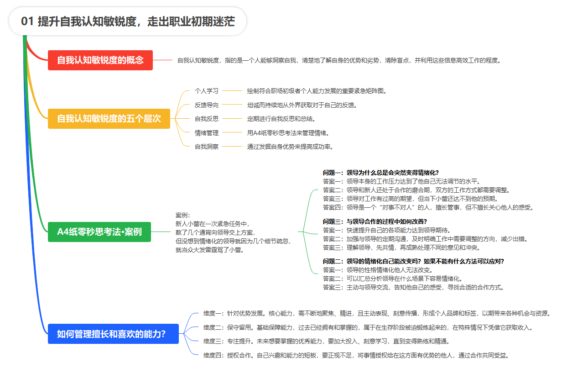The width and height of the screenshot is (588, 374).
Task: Click the description 绘制符合职场初级者个人能力发展的重要紧急矩阵图
Action: click(x=317, y=91)
